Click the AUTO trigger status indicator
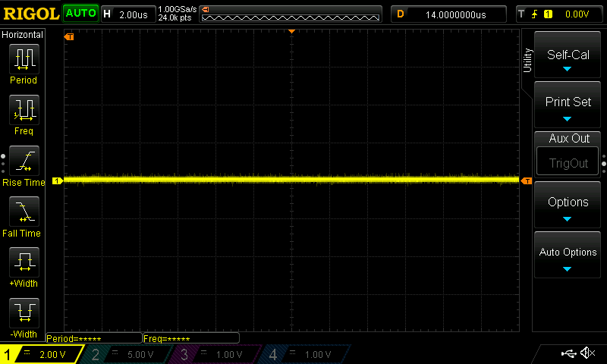Viewport: 607px width, 364px height. pos(80,14)
